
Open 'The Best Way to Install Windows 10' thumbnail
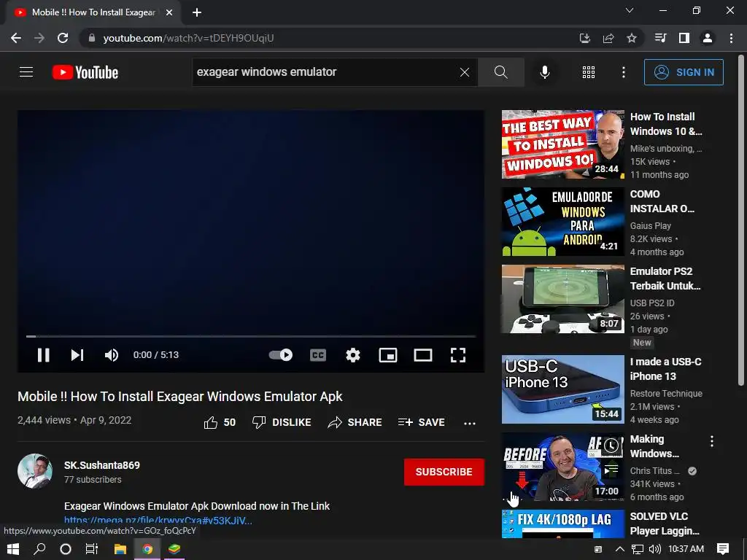tap(562, 144)
